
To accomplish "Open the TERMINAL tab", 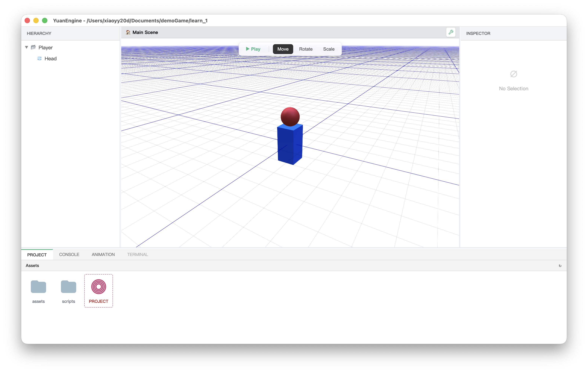I will point(138,254).
